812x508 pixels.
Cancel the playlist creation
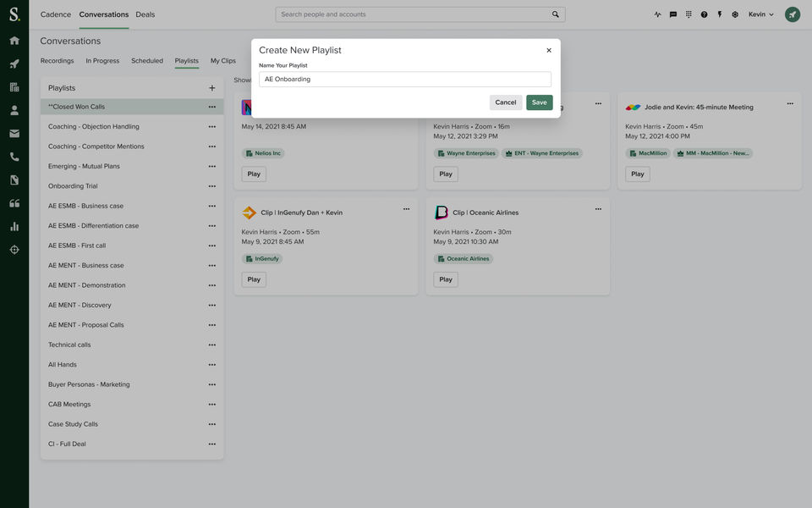coord(506,102)
